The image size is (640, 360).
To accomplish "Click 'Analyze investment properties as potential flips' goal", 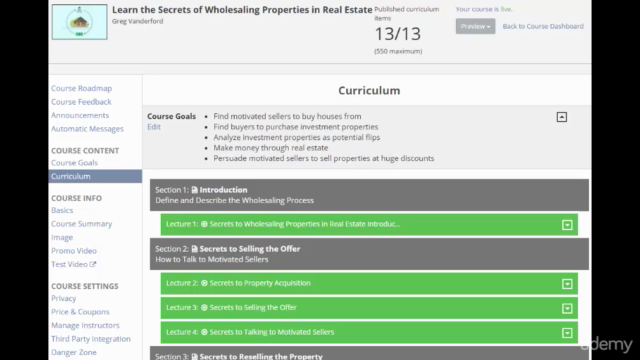I will (x=297, y=137).
